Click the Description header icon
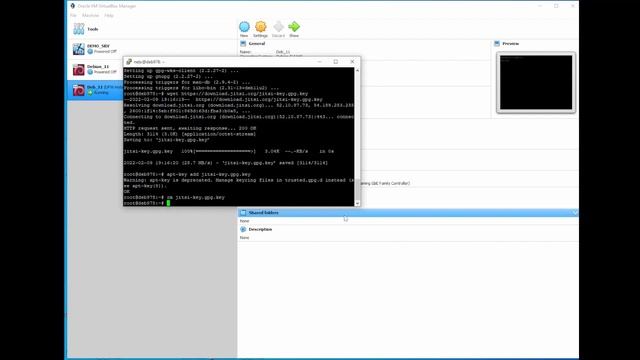 (243, 229)
